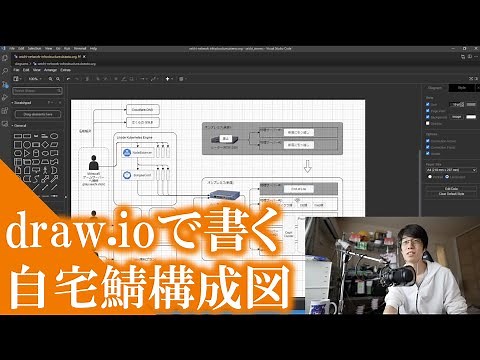Switch to the Diagram tab
The height and width of the screenshot is (360, 480).
[435, 88]
